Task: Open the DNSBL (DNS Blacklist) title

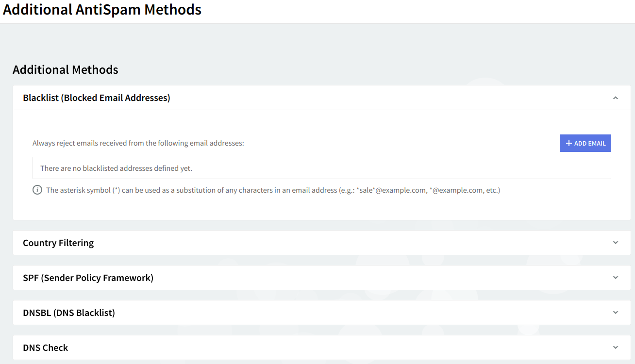Action: pyautogui.click(x=69, y=313)
